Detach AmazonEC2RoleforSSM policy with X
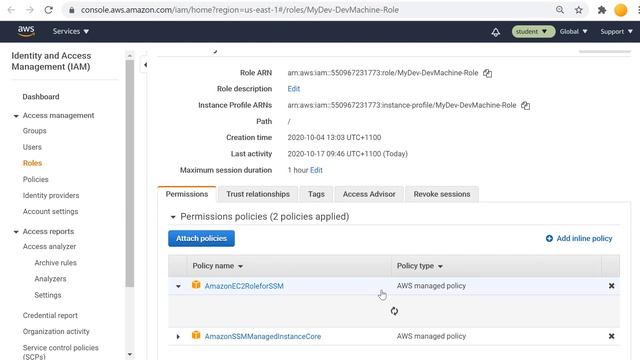 pyautogui.click(x=611, y=286)
